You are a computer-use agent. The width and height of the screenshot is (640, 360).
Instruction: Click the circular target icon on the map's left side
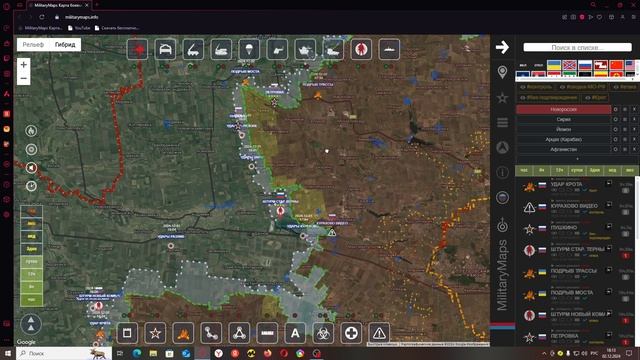31,149
